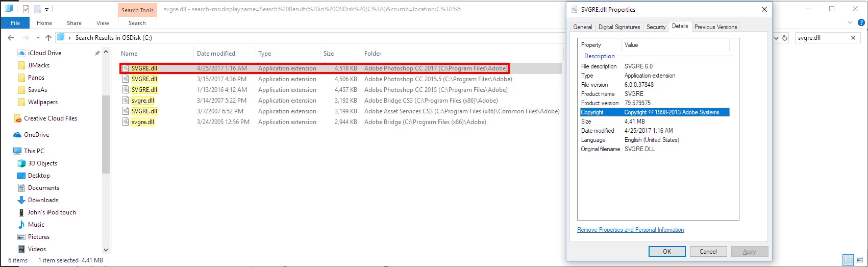Open the View ribbon tab
The height and width of the screenshot is (267, 868).
click(103, 23)
